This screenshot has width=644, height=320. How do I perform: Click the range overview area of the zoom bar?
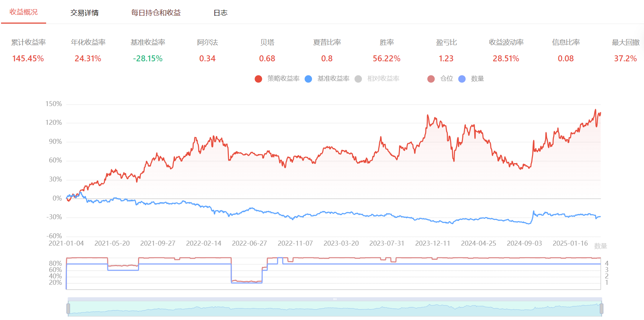coord(334,309)
